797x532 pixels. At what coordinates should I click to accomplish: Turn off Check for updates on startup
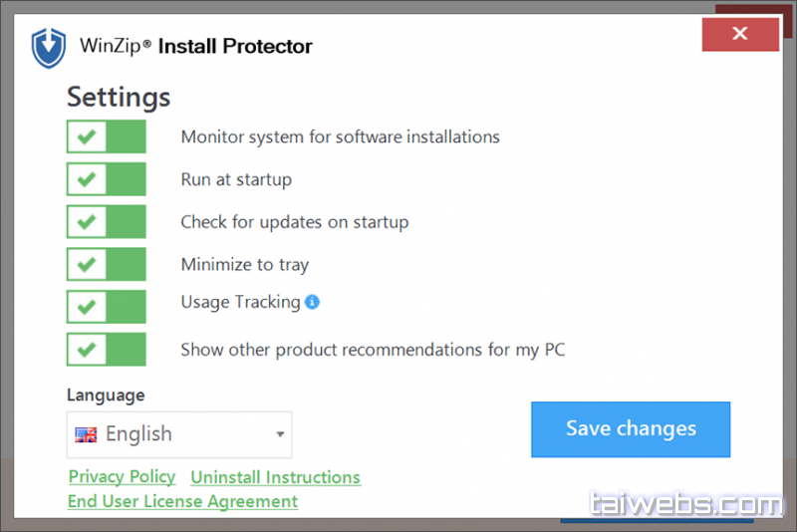point(107,221)
